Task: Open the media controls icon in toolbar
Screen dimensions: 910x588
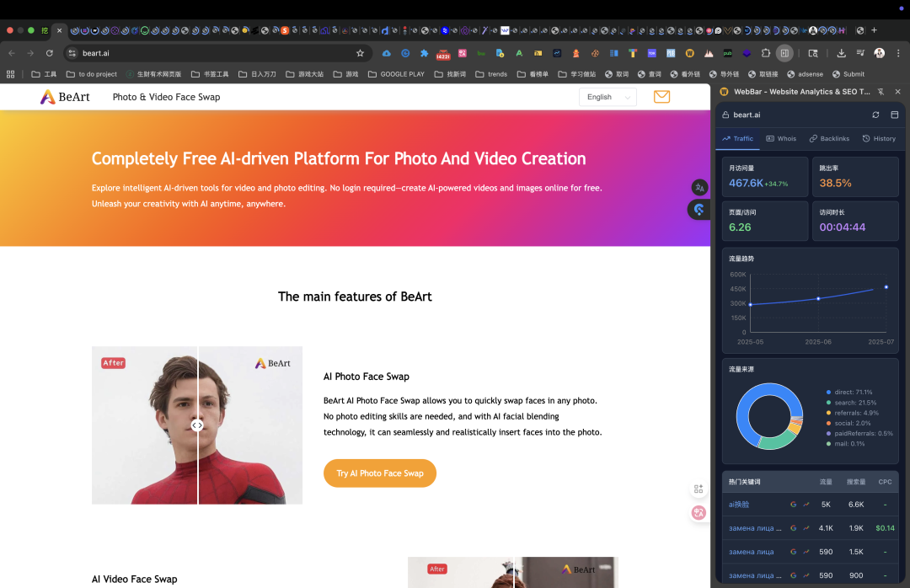Action: tap(860, 53)
